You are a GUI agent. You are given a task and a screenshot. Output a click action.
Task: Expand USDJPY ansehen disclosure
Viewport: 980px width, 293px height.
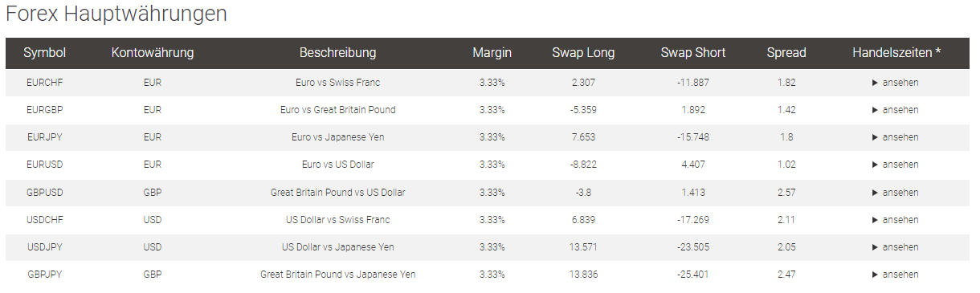[x=896, y=247]
